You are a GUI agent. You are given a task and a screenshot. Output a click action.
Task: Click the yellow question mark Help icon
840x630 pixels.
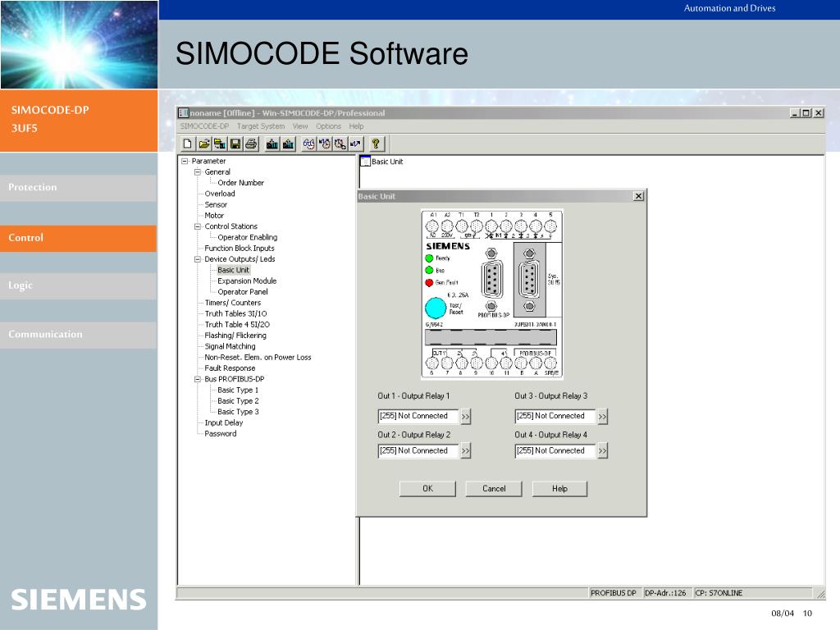(x=376, y=144)
